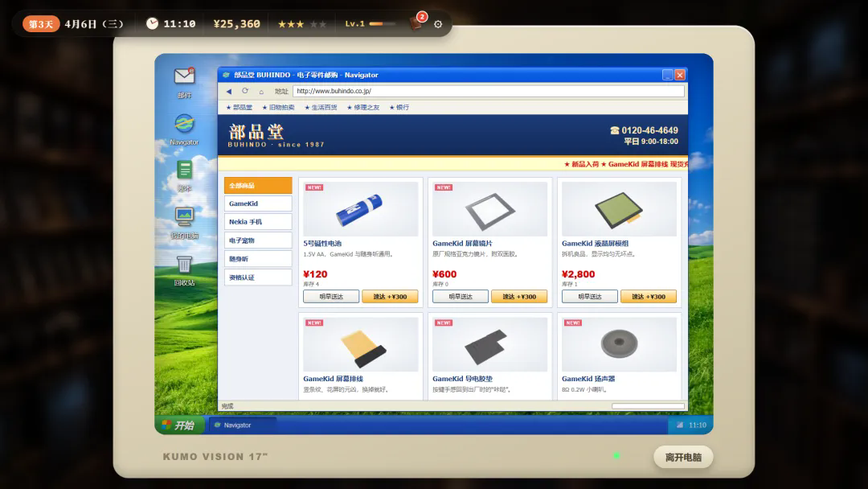Click the 0120-46-4649 phone number
Viewport: 868px width, 489px height.
click(x=645, y=131)
